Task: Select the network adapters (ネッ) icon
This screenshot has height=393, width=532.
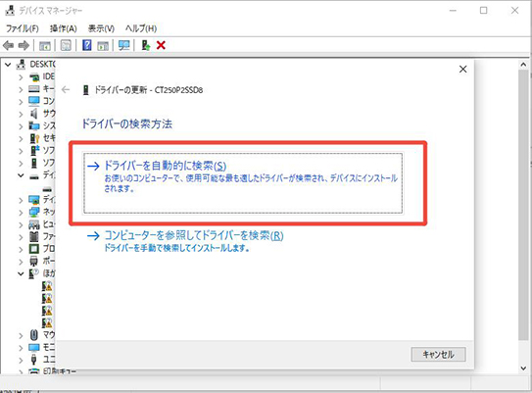Action: [x=34, y=212]
